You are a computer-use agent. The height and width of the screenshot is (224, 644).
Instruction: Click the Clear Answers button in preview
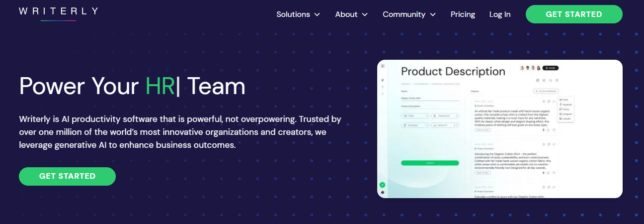[546, 91]
